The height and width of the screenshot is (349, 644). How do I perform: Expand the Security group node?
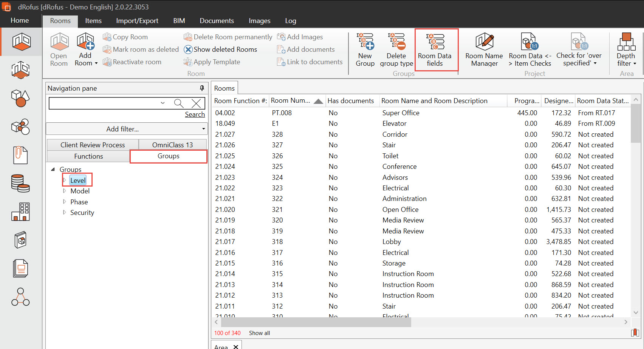click(65, 212)
